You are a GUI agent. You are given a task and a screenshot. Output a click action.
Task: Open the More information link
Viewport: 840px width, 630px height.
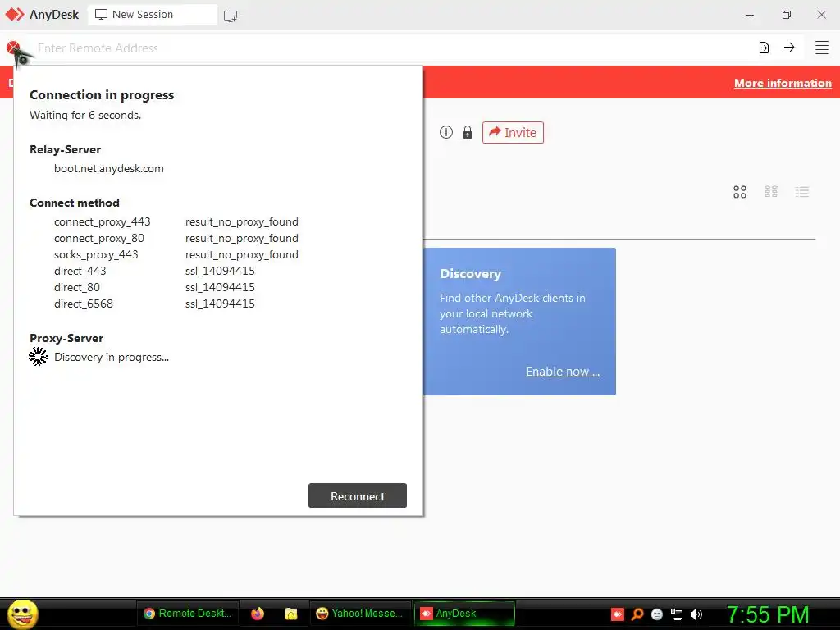(x=783, y=83)
